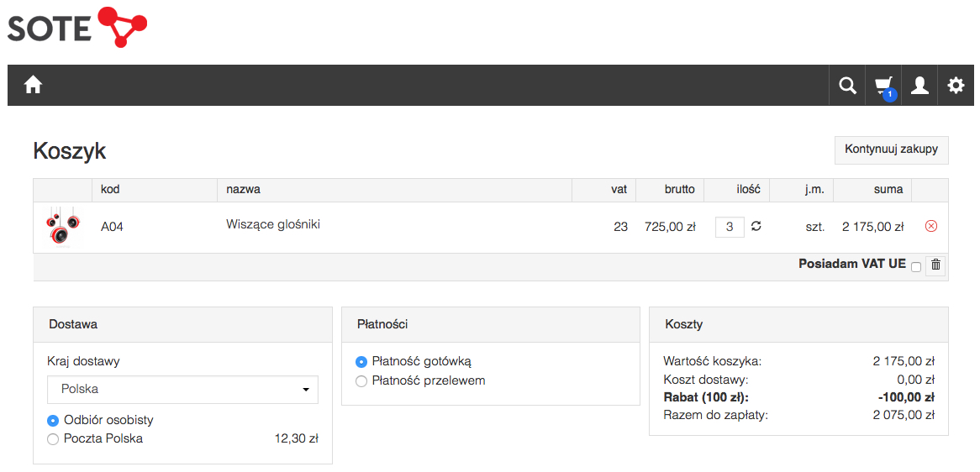Remove item with red X icon
The width and height of the screenshot is (980, 472).
coord(930,227)
